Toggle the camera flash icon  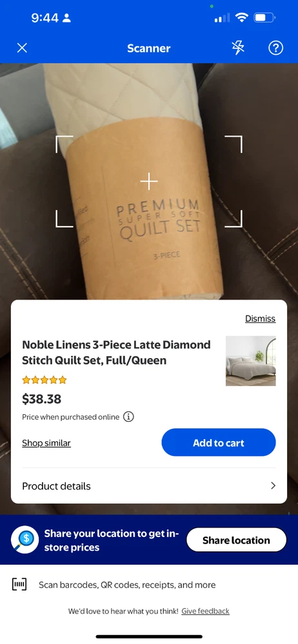pos(238,48)
